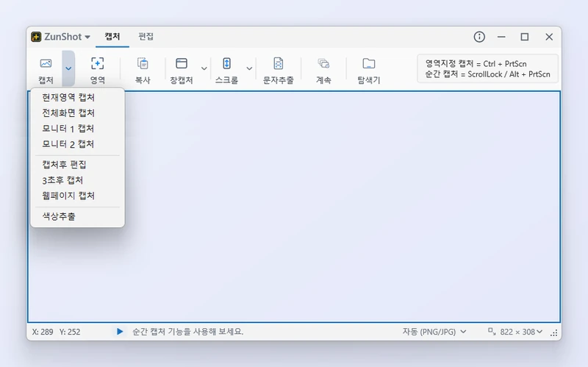Select 모니터 1 캡처 menu entry
Screen dimensions: 588x367
[77, 128]
